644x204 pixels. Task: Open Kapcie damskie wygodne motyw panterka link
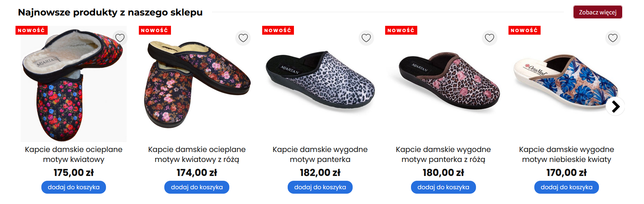[x=320, y=155]
